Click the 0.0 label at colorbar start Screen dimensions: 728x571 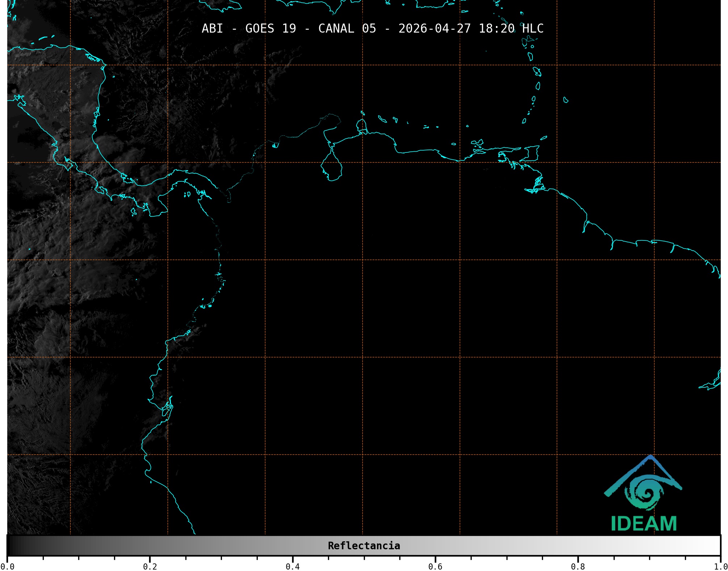pos(7,566)
